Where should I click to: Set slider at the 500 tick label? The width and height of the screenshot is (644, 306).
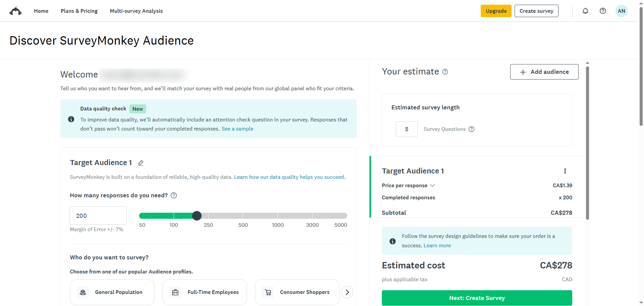click(243, 225)
